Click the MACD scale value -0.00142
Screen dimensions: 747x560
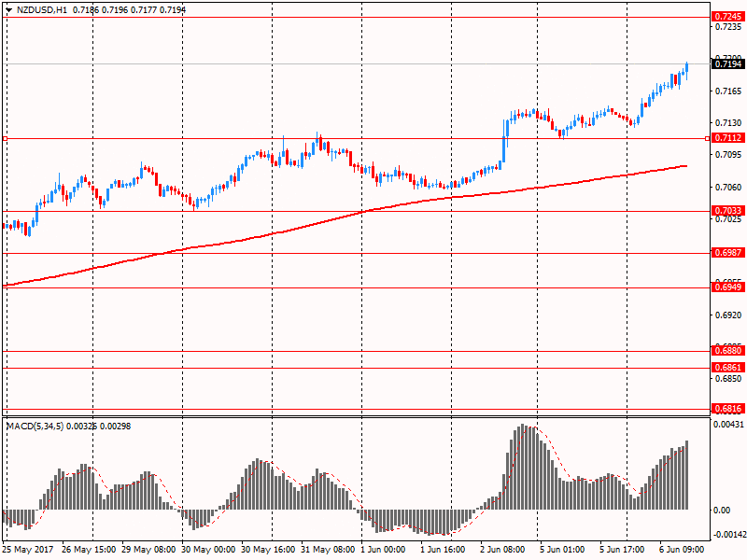click(729, 535)
